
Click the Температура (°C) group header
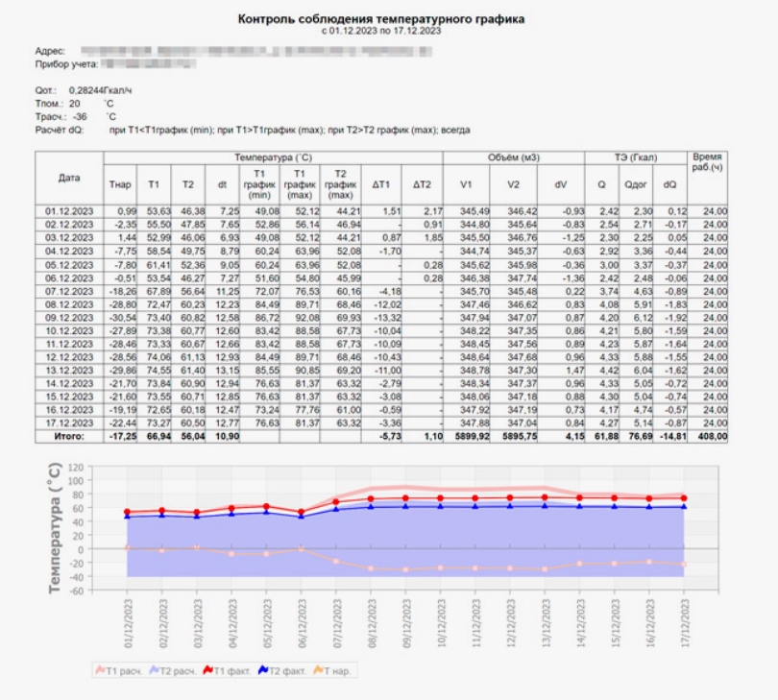(x=275, y=157)
